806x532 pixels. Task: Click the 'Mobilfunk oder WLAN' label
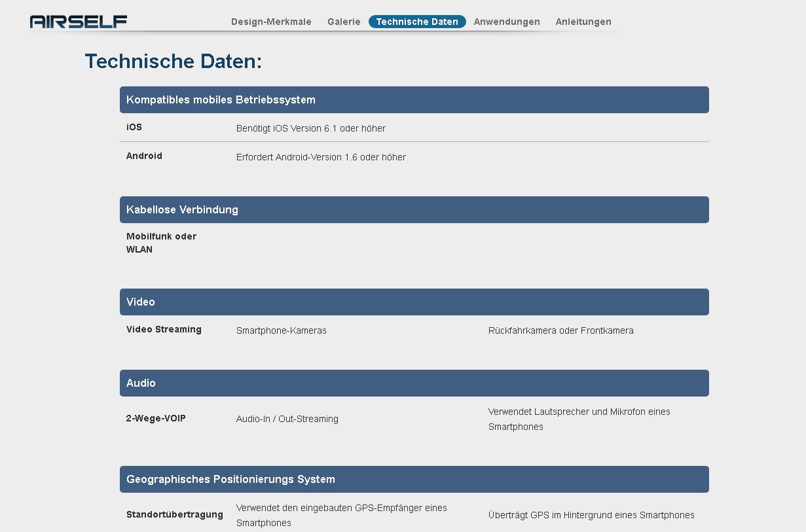pyautogui.click(x=161, y=243)
